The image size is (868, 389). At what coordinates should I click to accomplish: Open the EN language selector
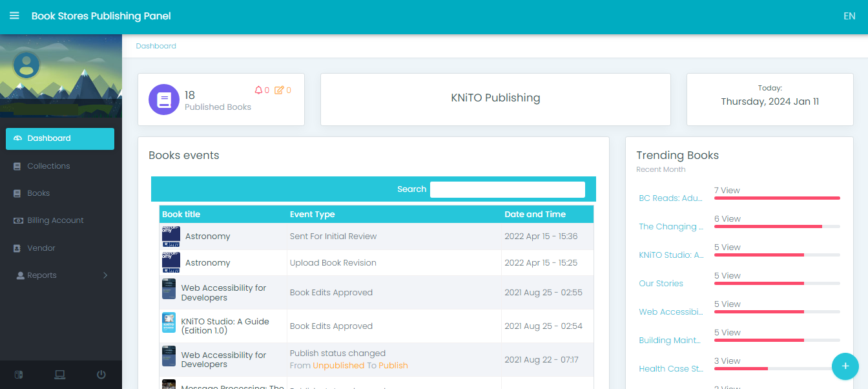pyautogui.click(x=849, y=16)
